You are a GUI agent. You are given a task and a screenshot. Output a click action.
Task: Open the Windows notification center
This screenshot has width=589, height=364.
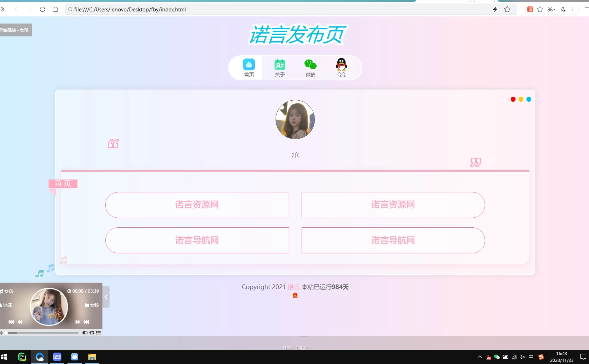pyautogui.click(x=583, y=357)
